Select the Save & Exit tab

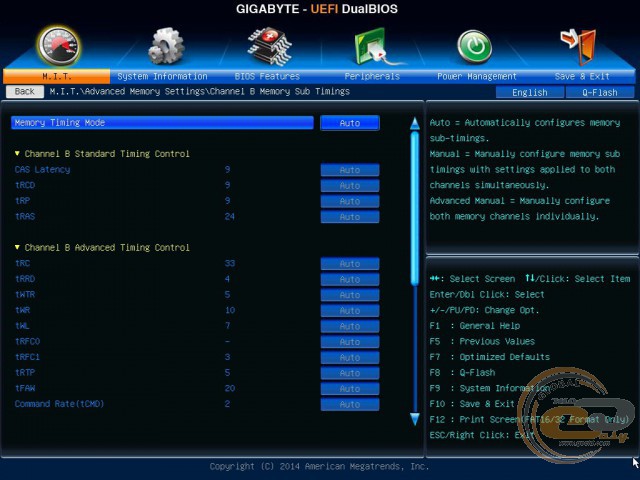[582, 76]
